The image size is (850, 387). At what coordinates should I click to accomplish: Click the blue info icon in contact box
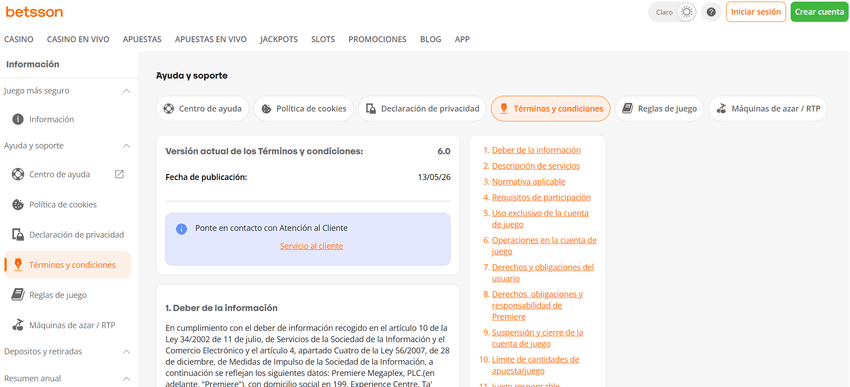[182, 229]
